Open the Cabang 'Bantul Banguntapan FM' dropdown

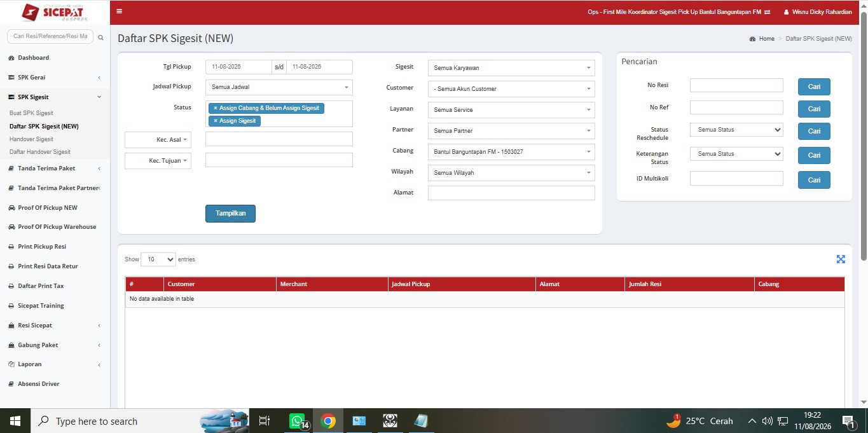click(x=511, y=152)
